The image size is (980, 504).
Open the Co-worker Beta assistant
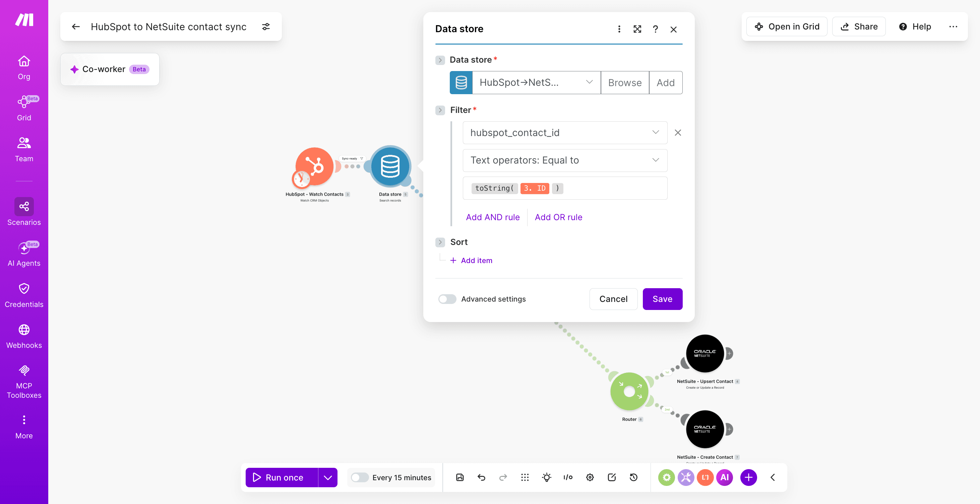[x=110, y=69]
